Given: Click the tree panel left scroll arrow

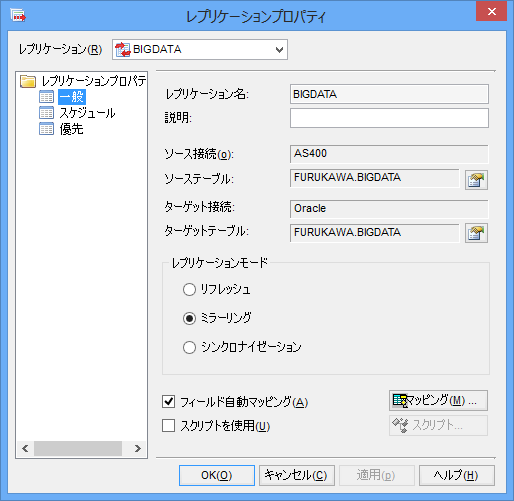Looking at the screenshot, I should 25,449.
